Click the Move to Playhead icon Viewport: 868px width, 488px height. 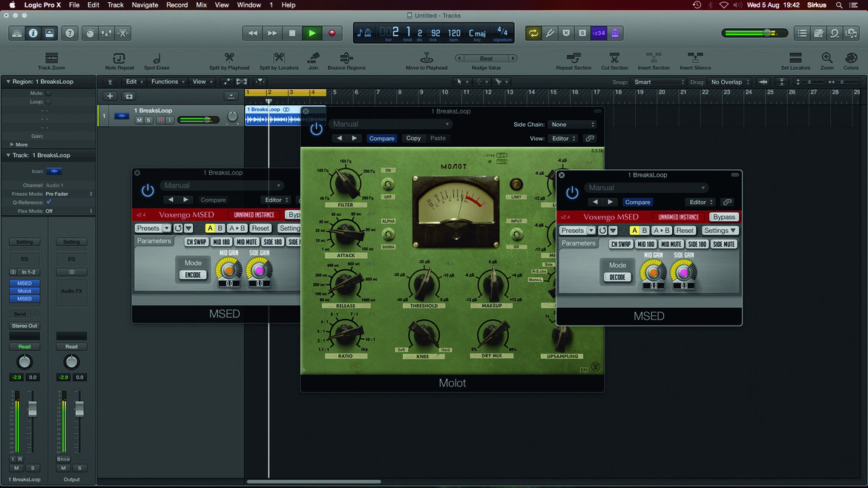[x=427, y=58]
